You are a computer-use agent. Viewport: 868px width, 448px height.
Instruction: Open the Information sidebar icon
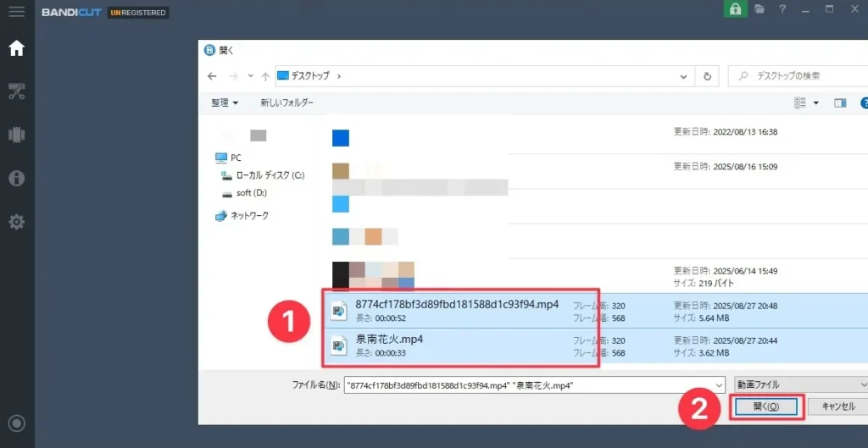17,178
